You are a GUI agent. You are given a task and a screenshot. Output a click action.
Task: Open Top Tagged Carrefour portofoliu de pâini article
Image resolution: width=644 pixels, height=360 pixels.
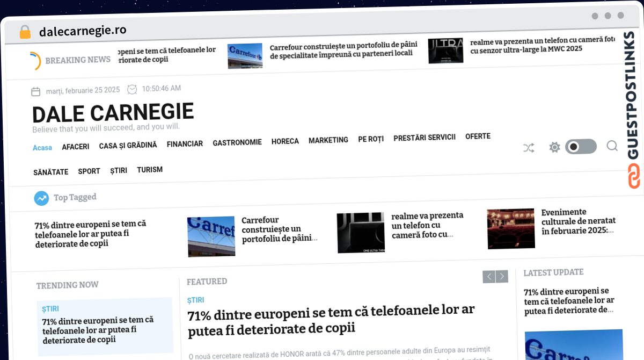coord(279,229)
